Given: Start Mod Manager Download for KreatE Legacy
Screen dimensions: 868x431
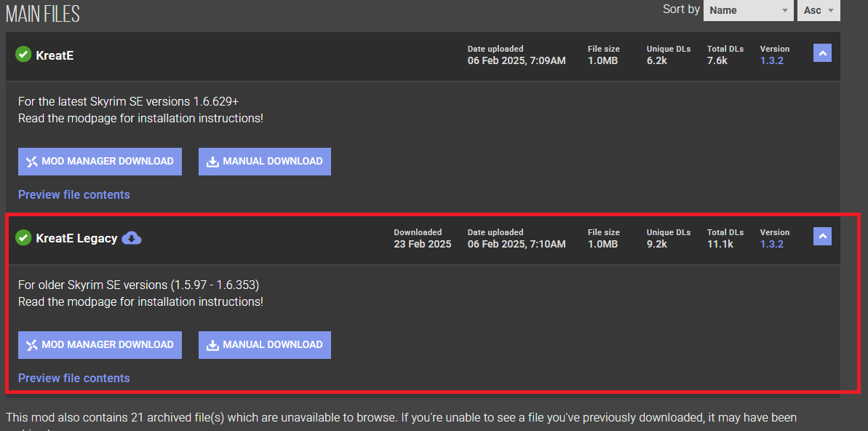Looking at the screenshot, I should pyautogui.click(x=100, y=344).
